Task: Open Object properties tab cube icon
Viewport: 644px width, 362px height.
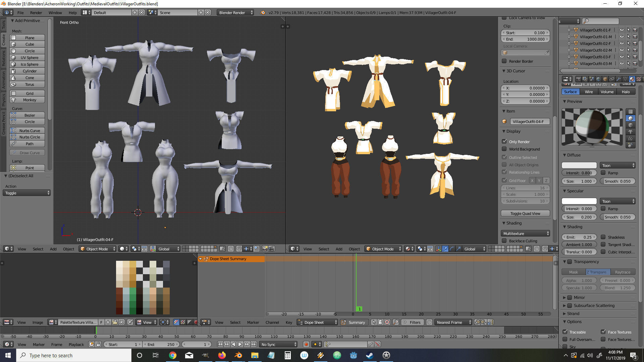Action: (605, 79)
